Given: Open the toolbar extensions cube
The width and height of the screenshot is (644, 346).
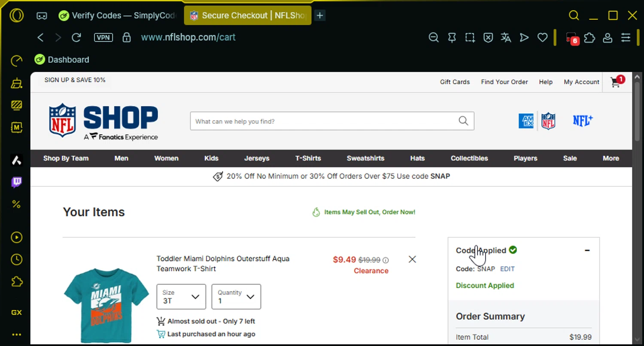Looking at the screenshot, I should point(589,38).
